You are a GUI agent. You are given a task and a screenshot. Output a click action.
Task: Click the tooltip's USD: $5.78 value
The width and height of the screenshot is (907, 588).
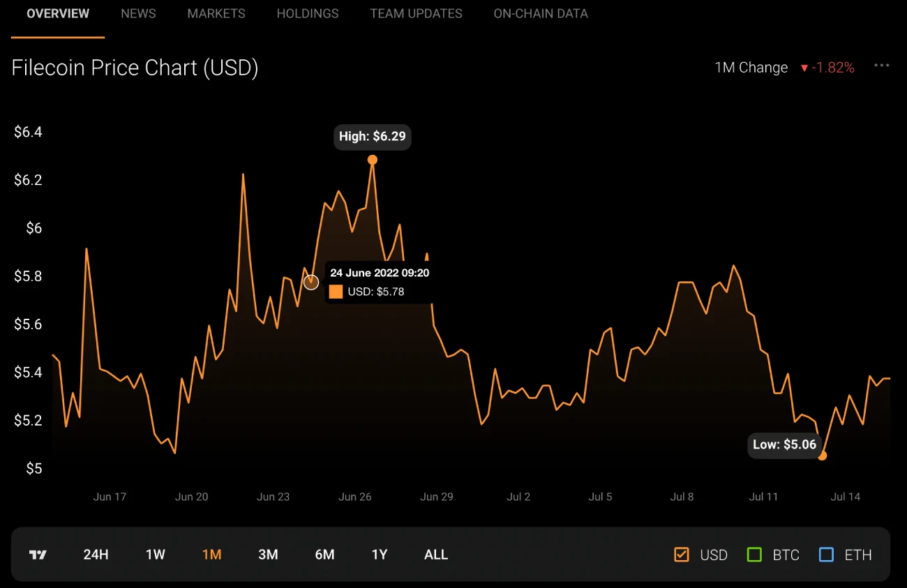[376, 292]
